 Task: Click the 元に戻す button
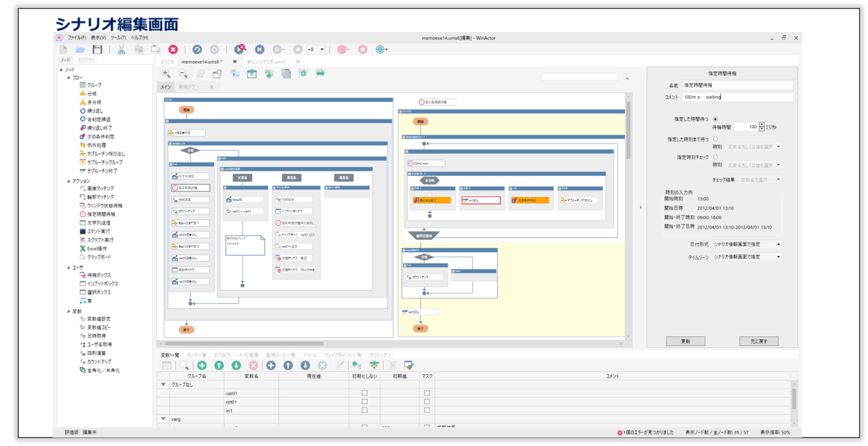click(x=758, y=341)
